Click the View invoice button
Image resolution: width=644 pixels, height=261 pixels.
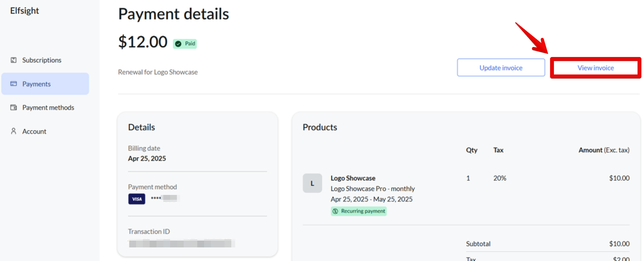coord(595,68)
